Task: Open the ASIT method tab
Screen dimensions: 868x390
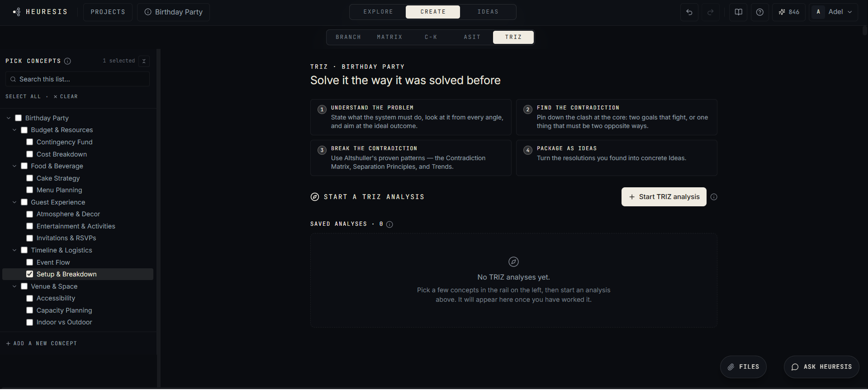Action: click(472, 37)
